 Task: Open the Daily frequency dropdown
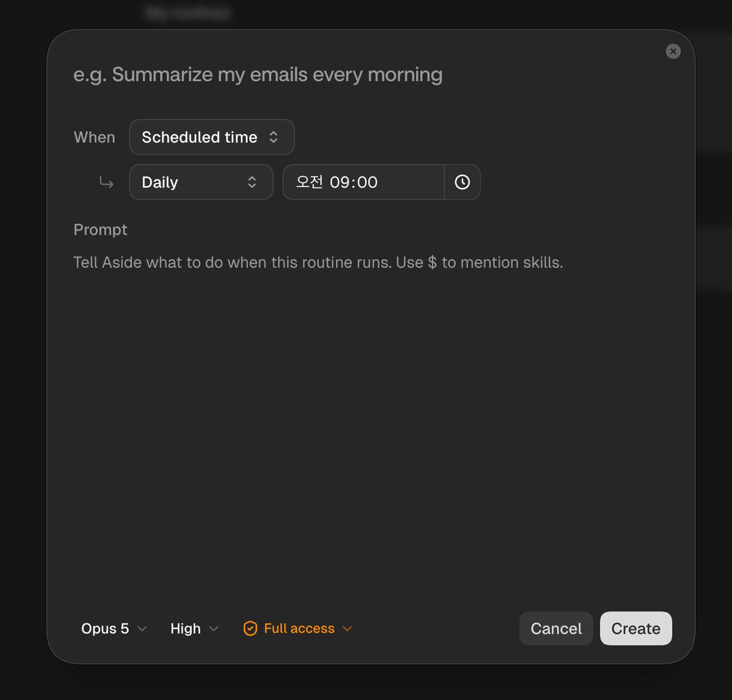pos(201,182)
